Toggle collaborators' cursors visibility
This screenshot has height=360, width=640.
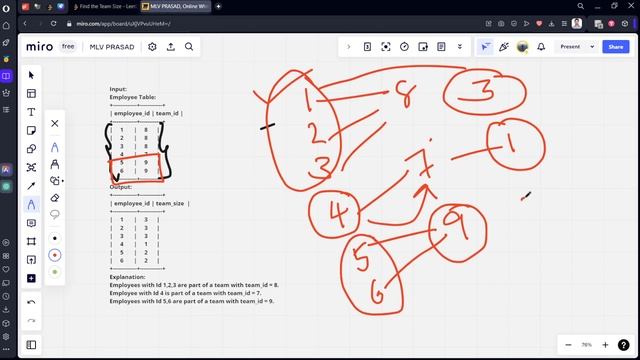tap(485, 47)
